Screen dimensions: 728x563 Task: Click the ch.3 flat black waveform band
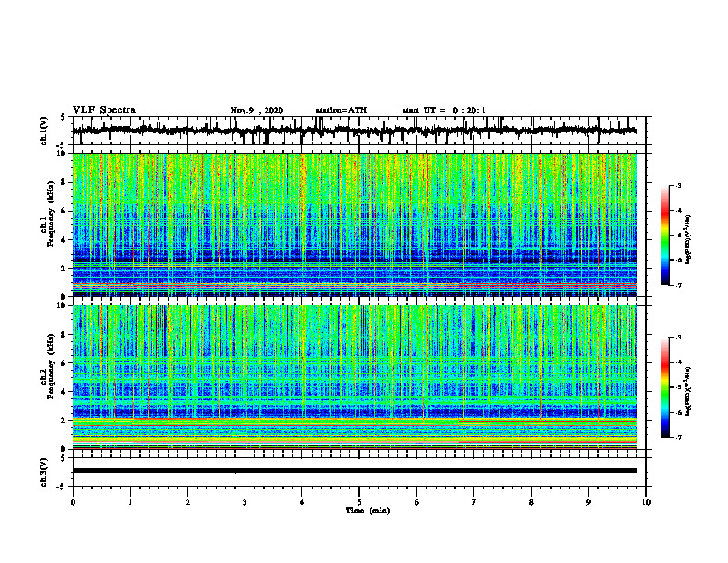click(x=355, y=471)
